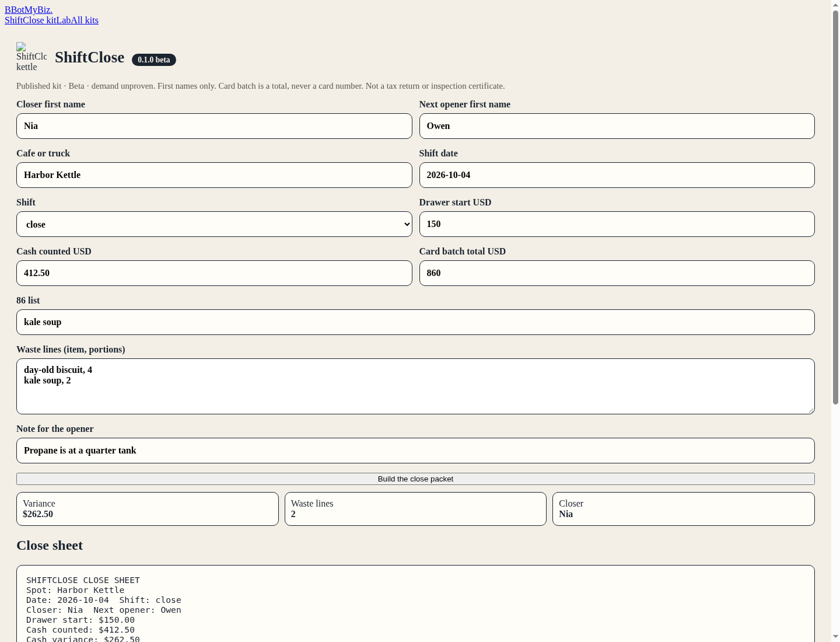The image size is (840, 642).
Task: Click the Shift date input
Action: click(617, 175)
